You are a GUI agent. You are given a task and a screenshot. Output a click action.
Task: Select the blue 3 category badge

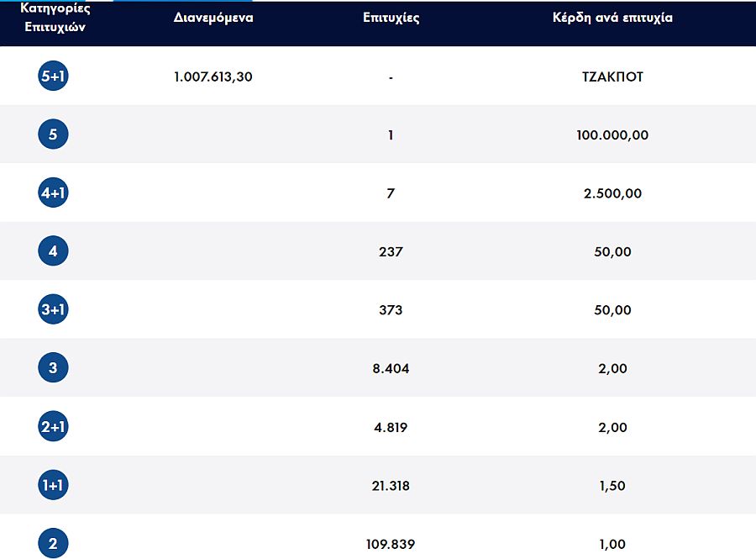[x=53, y=368]
